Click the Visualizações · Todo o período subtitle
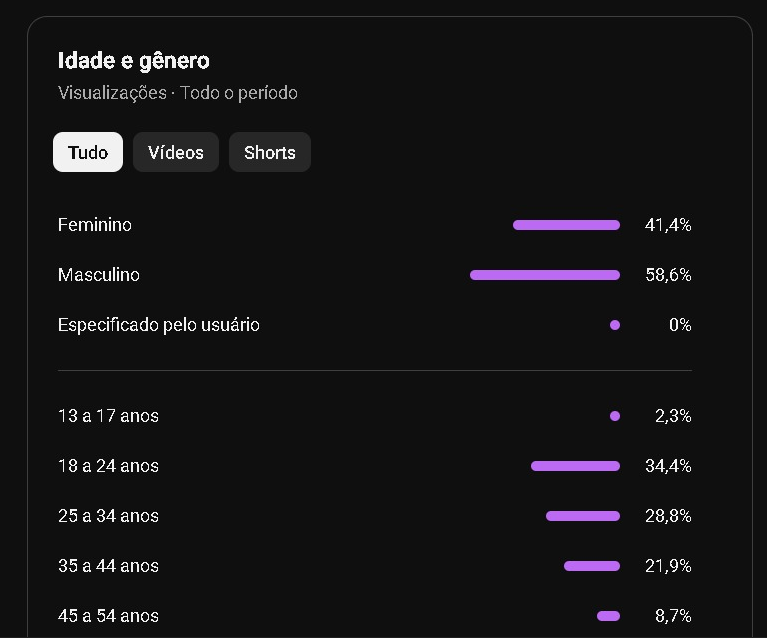 (x=178, y=93)
